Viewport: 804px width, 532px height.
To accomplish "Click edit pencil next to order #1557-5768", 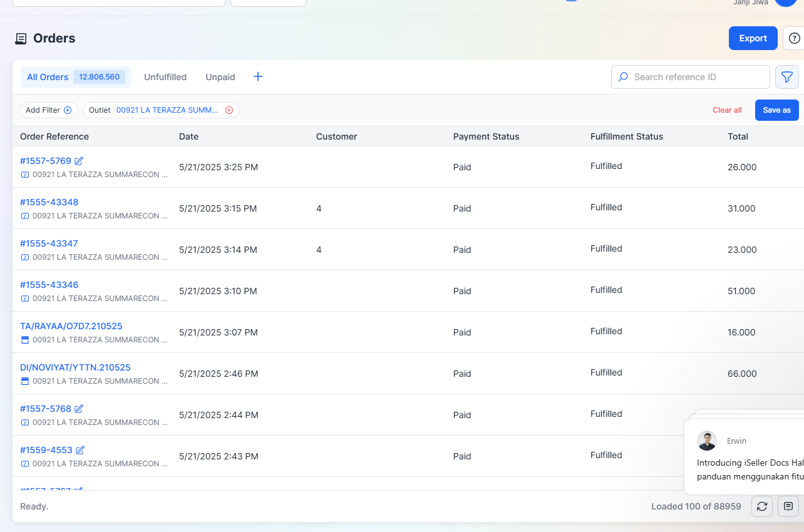I will [79, 409].
